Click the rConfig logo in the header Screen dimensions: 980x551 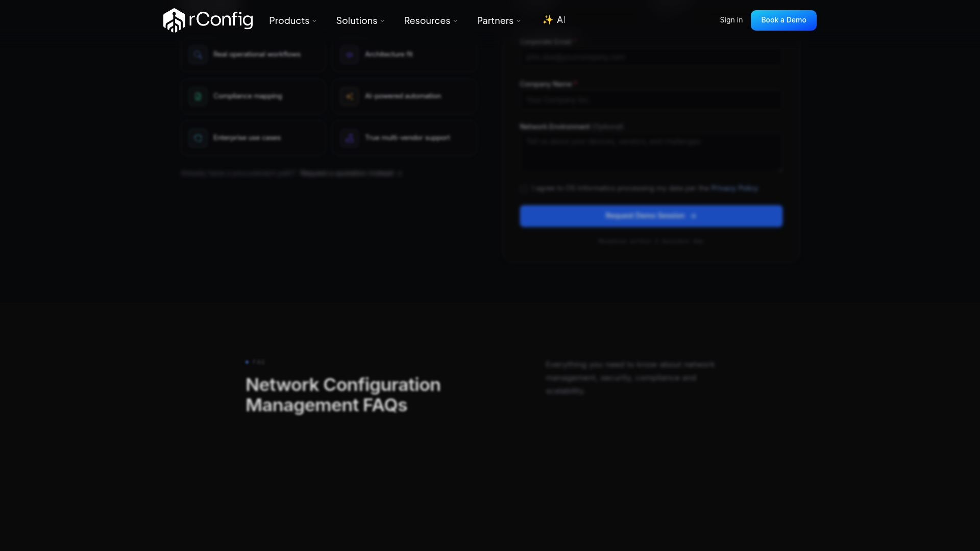(208, 20)
